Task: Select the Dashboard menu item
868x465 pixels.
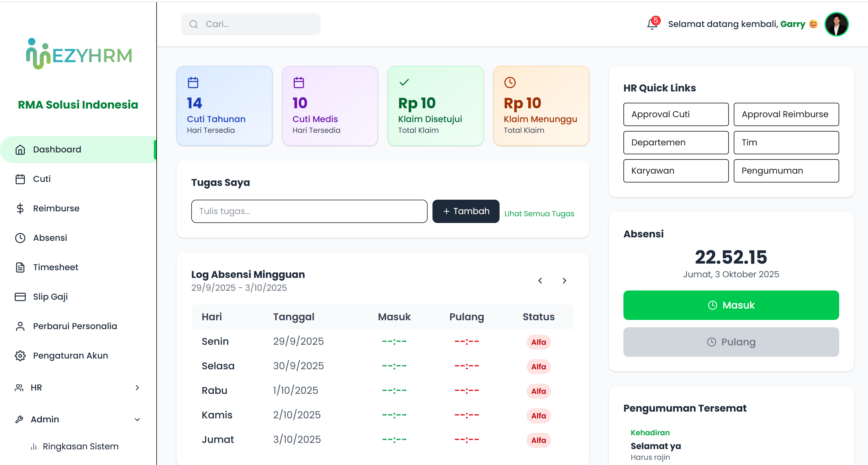Action: click(x=57, y=149)
